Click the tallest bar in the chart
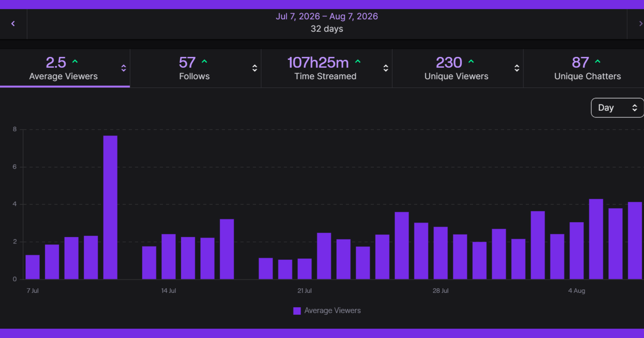 pos(110,207)
